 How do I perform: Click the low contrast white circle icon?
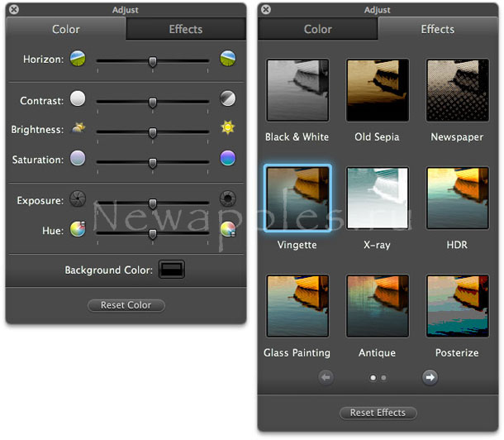[78, 99]
